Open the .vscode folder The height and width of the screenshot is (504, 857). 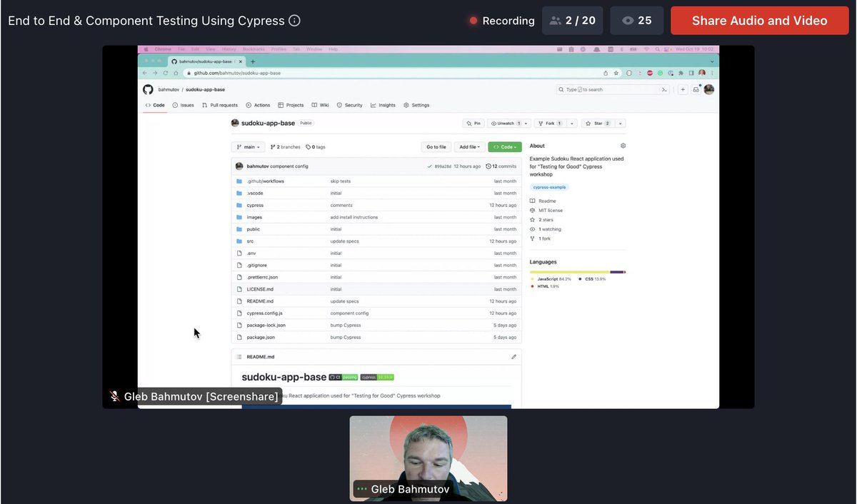point(256,193)
